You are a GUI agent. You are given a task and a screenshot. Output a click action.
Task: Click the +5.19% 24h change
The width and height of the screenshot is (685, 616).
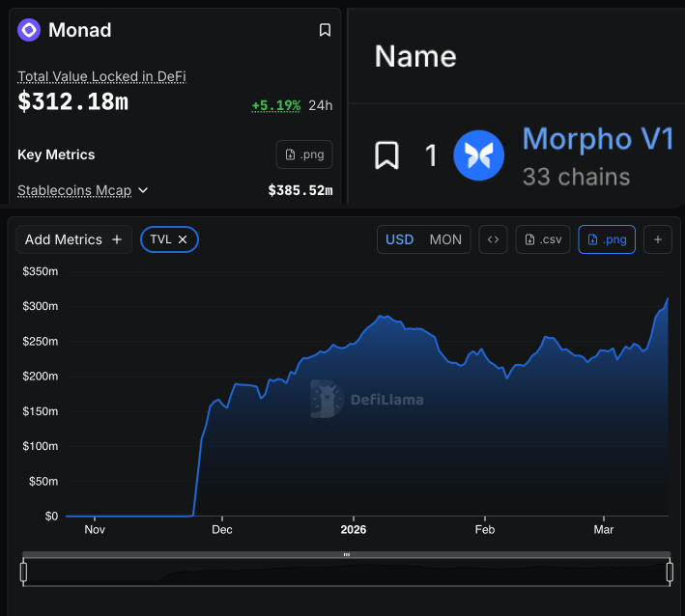pyautogui.click(x=275, y=105)
